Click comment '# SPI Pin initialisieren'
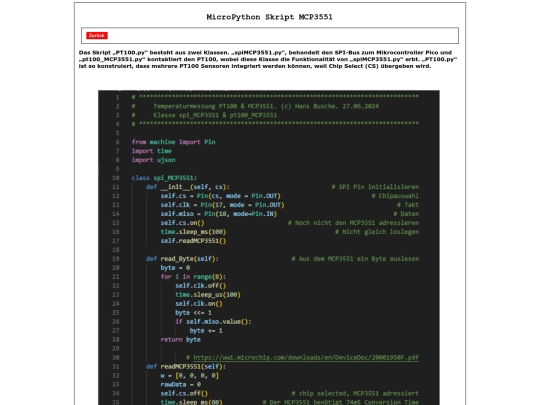 pyautogui.click(x=375, y=187)
